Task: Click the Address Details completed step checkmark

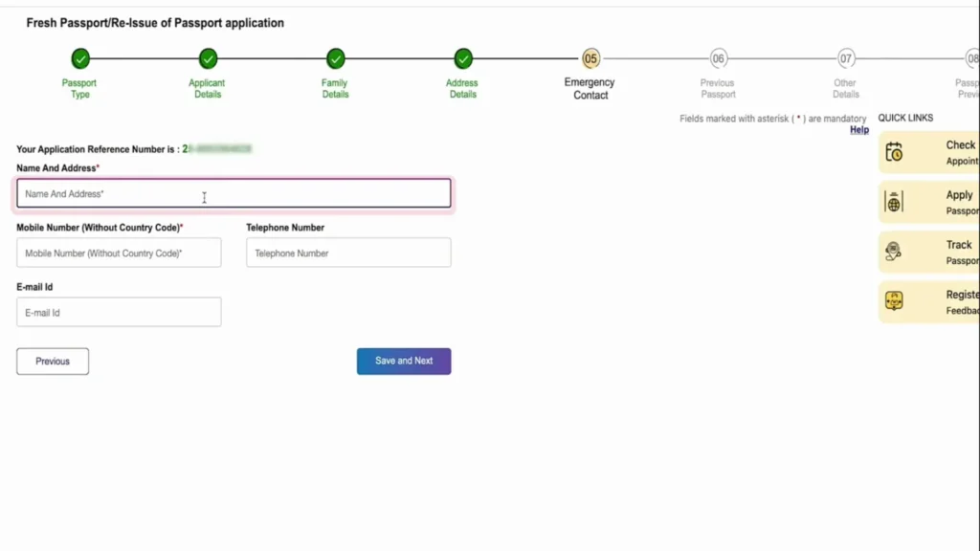Action: (x=463, y=58)
